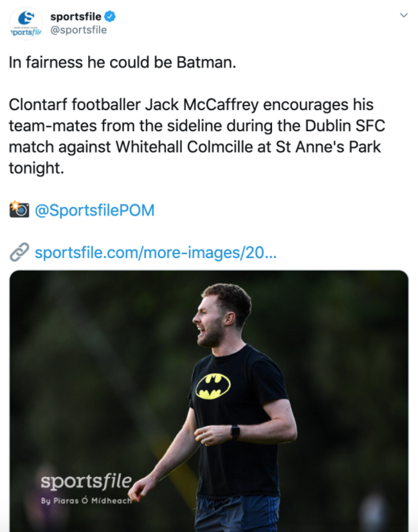Viewport: 418px width, 532px height.
Task: Click the "By Piaras Ó Mídheach" photo credit
Action: [x=86, y=500]
